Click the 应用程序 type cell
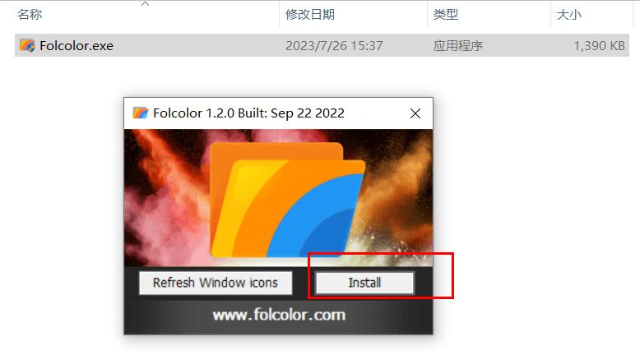Image resolution: width=640 pixels, height=364 pixels. click(x=458, y=46)
